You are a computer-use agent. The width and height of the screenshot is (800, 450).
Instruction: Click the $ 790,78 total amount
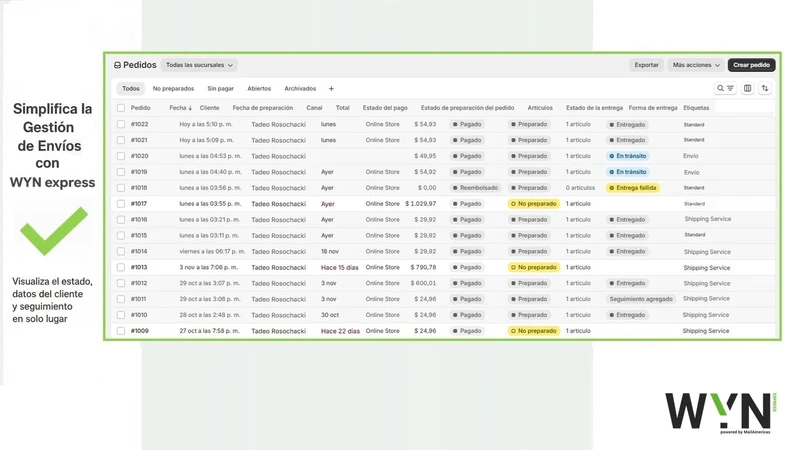point(423,267)
